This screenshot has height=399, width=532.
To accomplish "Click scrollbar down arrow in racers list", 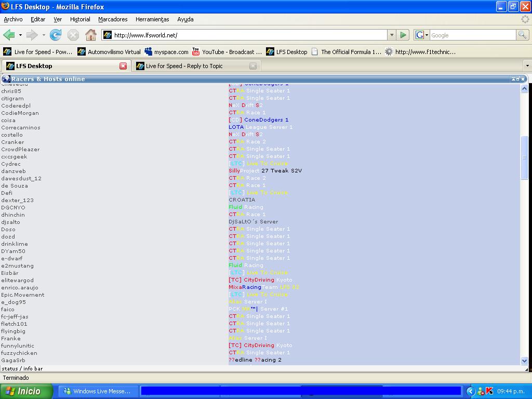I will [524, 361].
